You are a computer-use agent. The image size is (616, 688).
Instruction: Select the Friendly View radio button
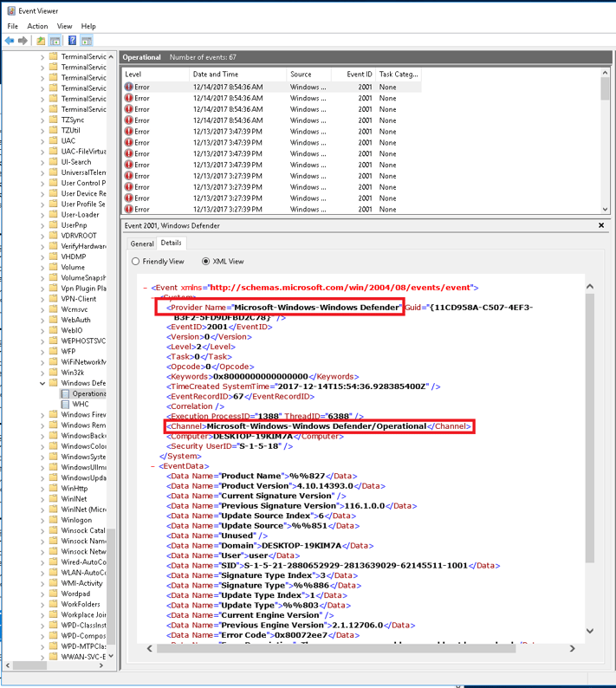click(135, 261)
